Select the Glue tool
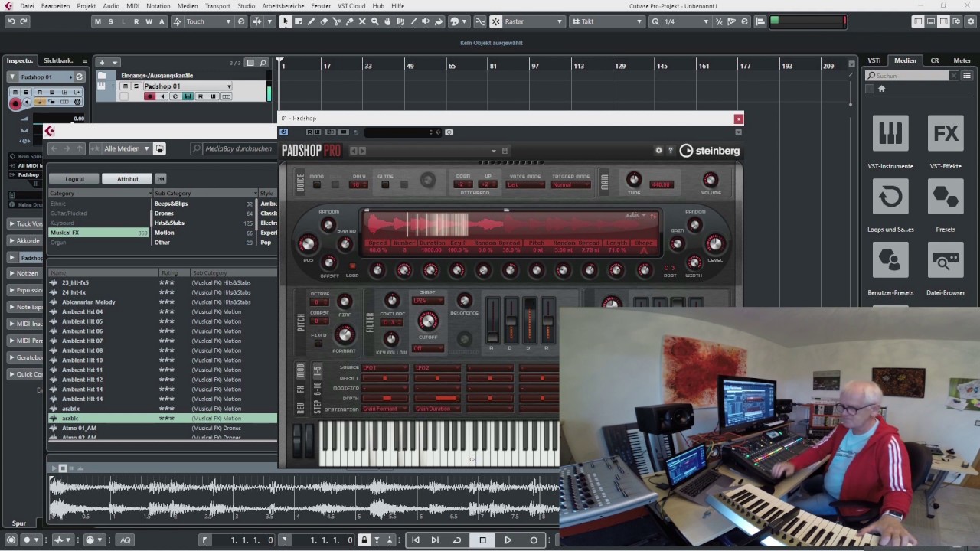Image resolution: width=980 pixels, height=551 pixels. pos(350,21)
